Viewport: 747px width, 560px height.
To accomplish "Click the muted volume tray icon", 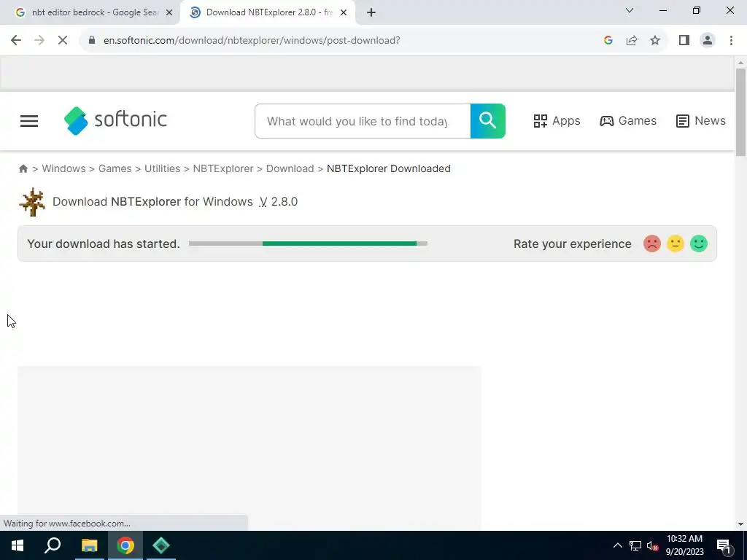I will [x=652, y=545].
